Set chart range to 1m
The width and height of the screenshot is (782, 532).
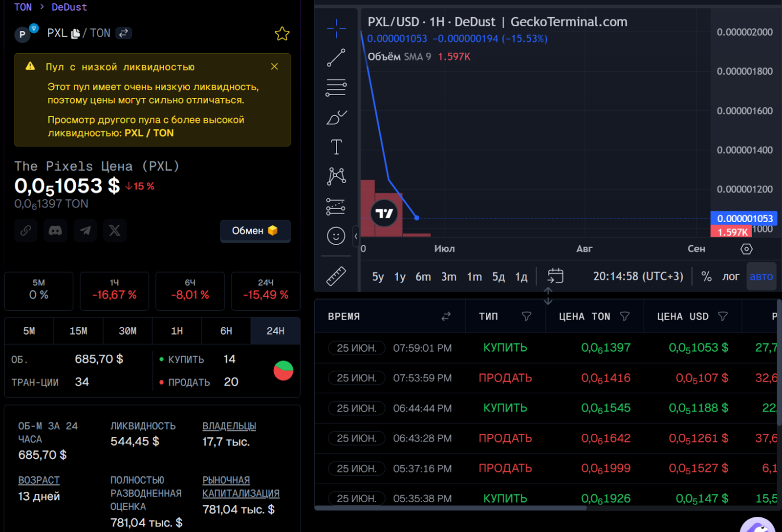[474, 277]
